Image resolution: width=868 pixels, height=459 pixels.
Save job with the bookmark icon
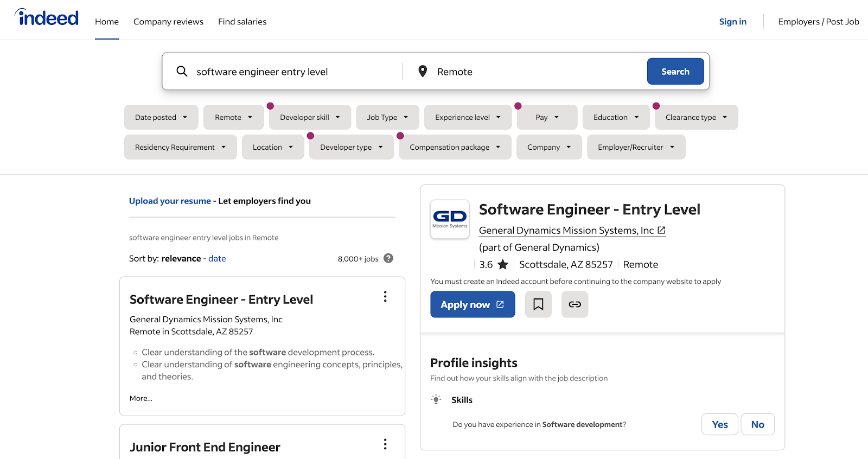(538, 304)
